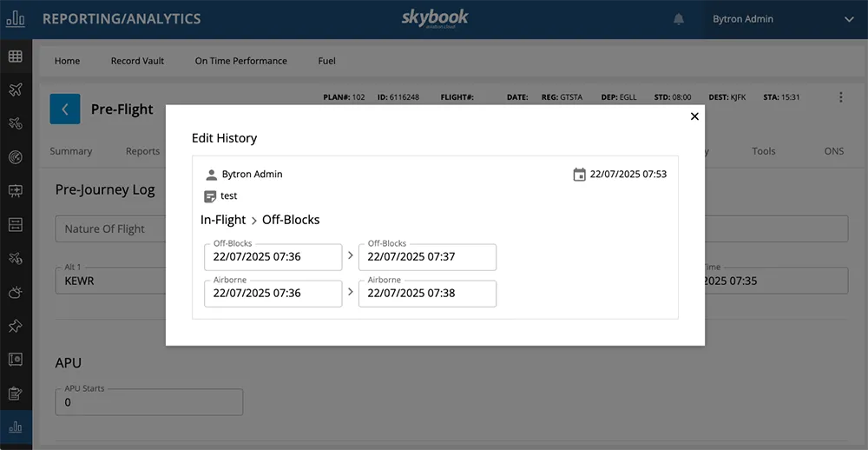The image size is (868, 450).
Task: Click the previous Airborne value 07:36
Action: [273, 293]
